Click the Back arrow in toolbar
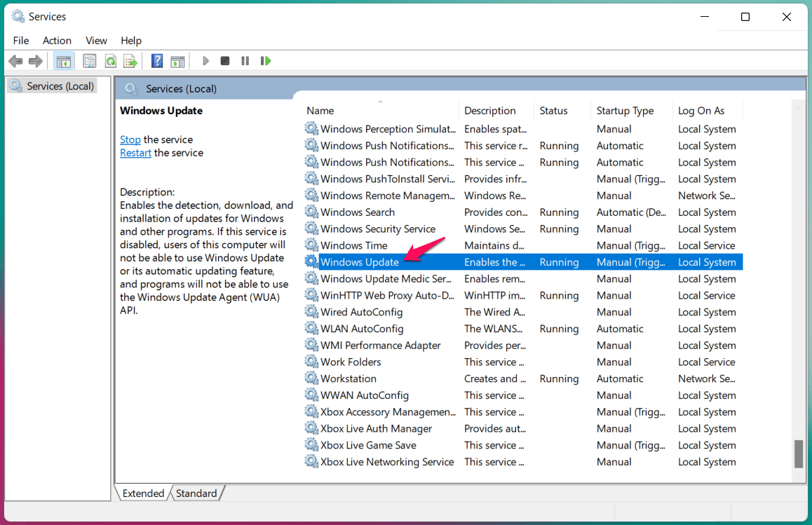Image resolution: width=812 pixels, height=525 pixels. 15,61
